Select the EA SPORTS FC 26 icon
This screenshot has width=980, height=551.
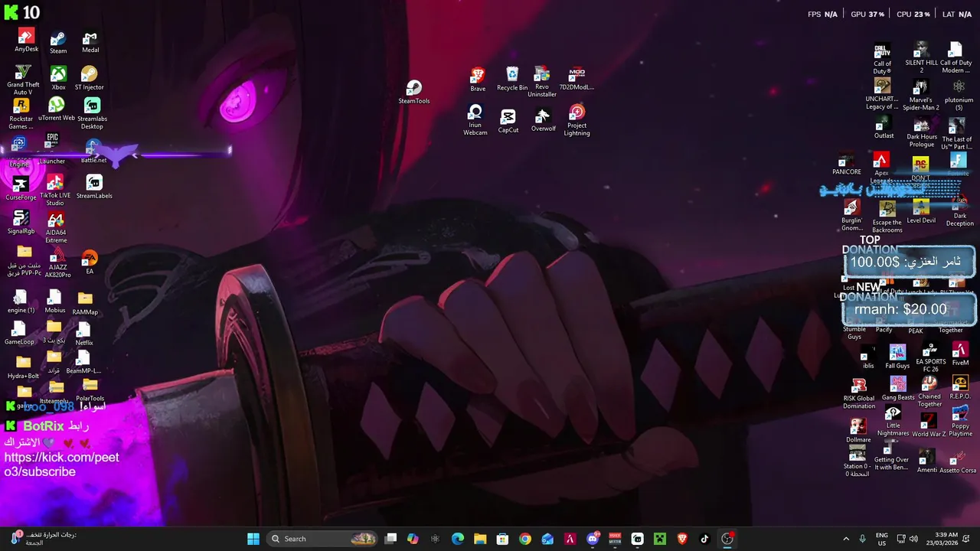coord(931,359)
